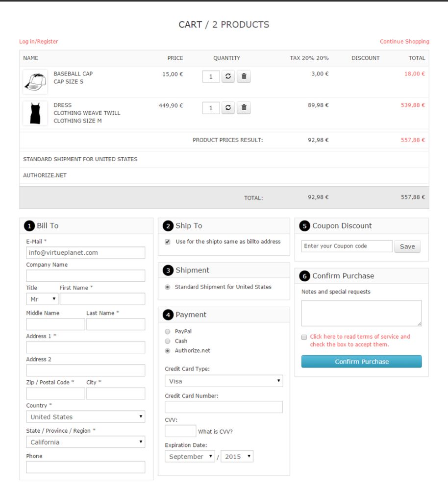This screenshot has width=448, height=490.
Task: Open the Title Mr dropdown
Action: [42, 299]
